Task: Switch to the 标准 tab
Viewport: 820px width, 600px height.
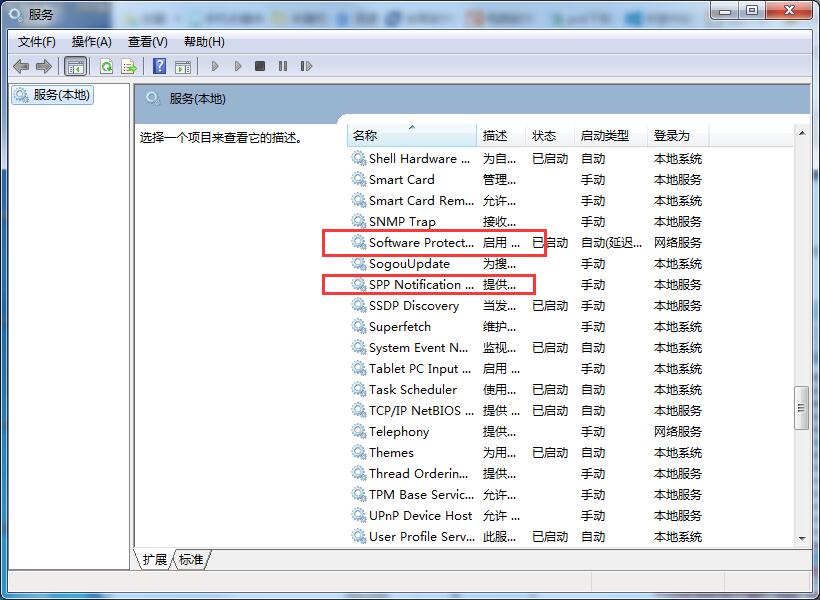Action: tap(190, 560)
